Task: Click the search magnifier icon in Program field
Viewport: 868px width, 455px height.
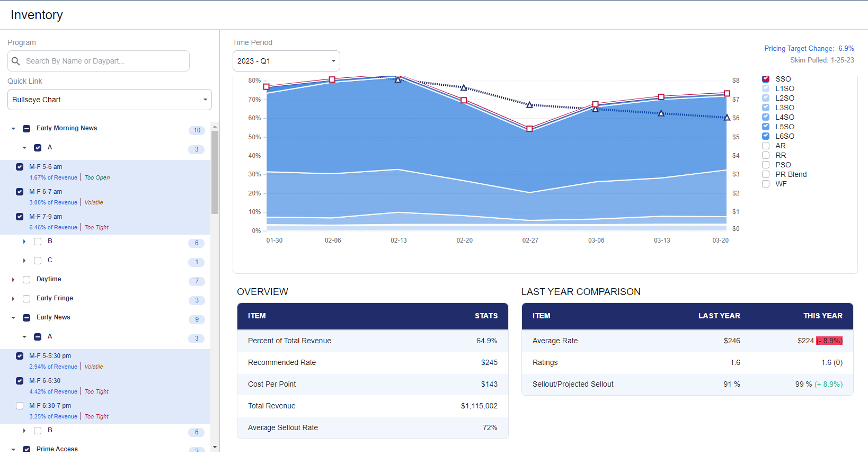Action: 16,61
